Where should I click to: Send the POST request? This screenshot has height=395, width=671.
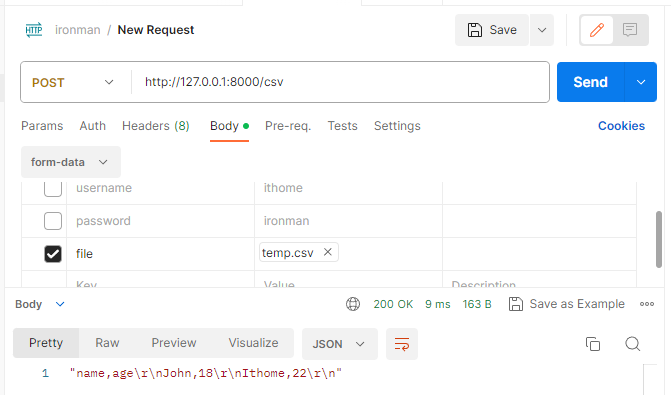tap(591, 82)
